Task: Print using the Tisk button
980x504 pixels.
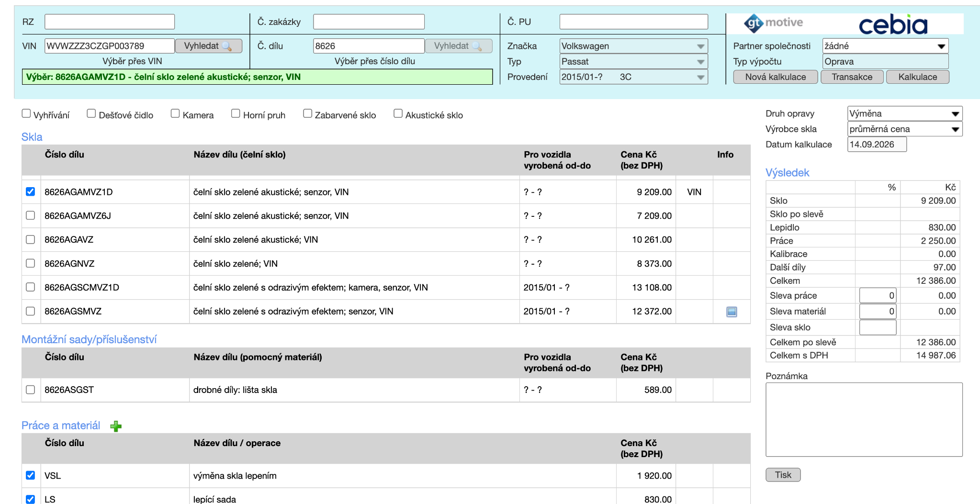Action: (783, 475)
